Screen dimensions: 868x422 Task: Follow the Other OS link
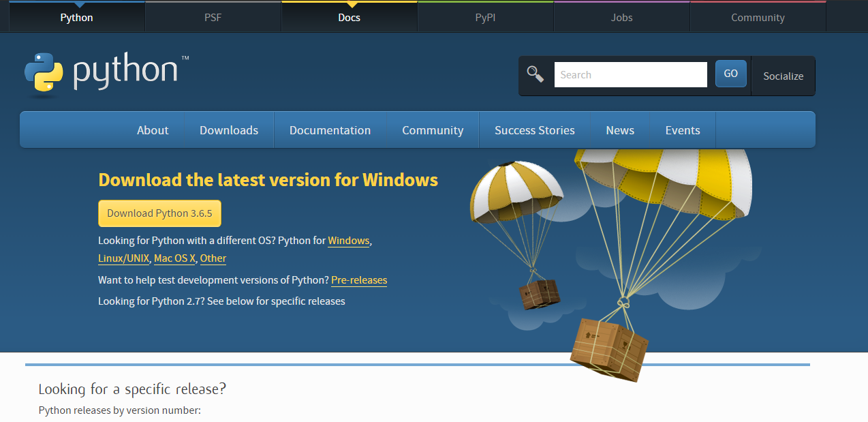(213, 258)
